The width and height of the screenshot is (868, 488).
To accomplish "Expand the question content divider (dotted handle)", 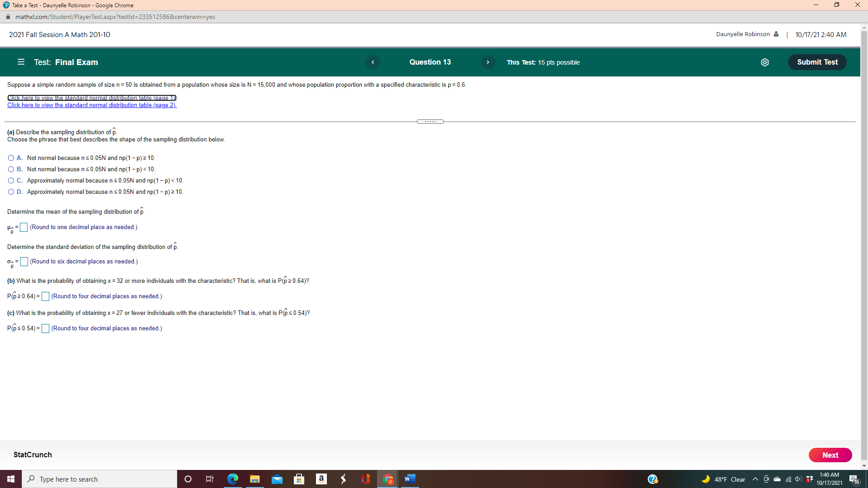I will pyautogui.click(x=430, y=121).
